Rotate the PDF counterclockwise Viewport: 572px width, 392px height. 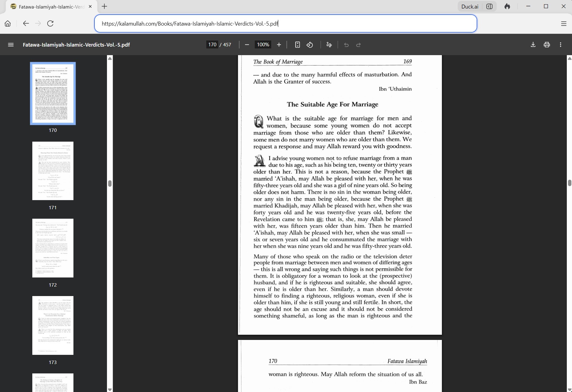tap(310, 45)
